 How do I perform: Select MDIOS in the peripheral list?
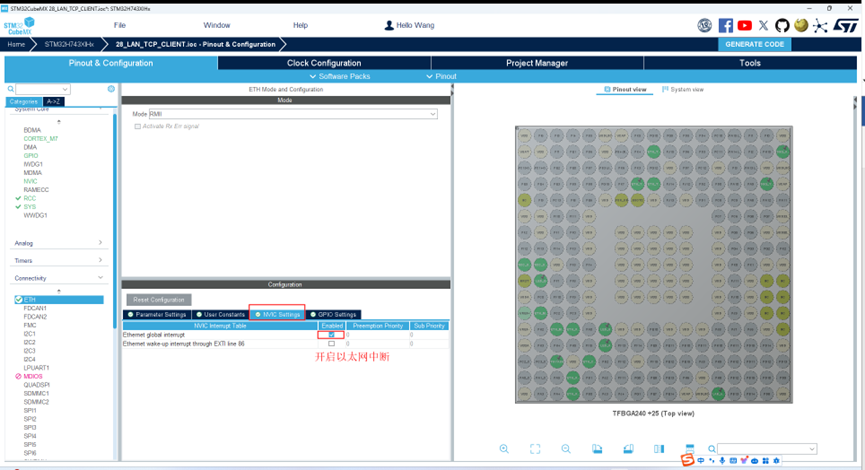pos(33,376)
